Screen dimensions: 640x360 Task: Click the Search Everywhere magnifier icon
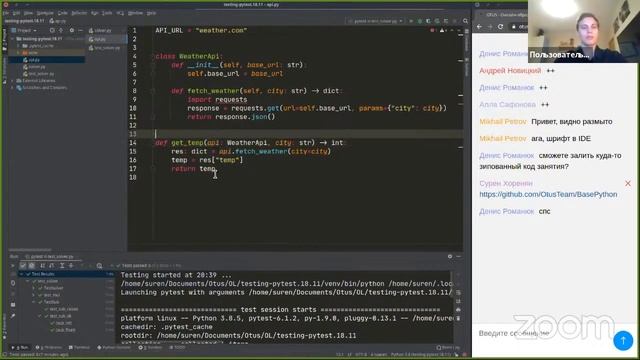click(x=465, y=21)
